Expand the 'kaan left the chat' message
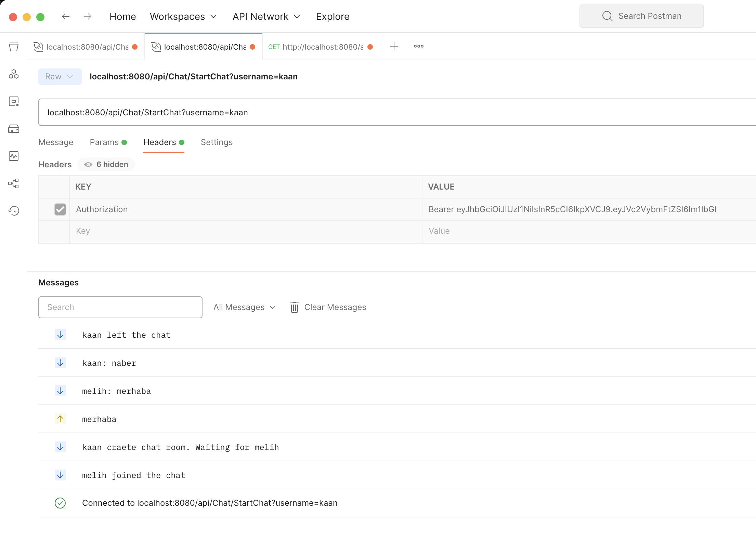This screenshot has width=756, height=540. click(127, 335)
